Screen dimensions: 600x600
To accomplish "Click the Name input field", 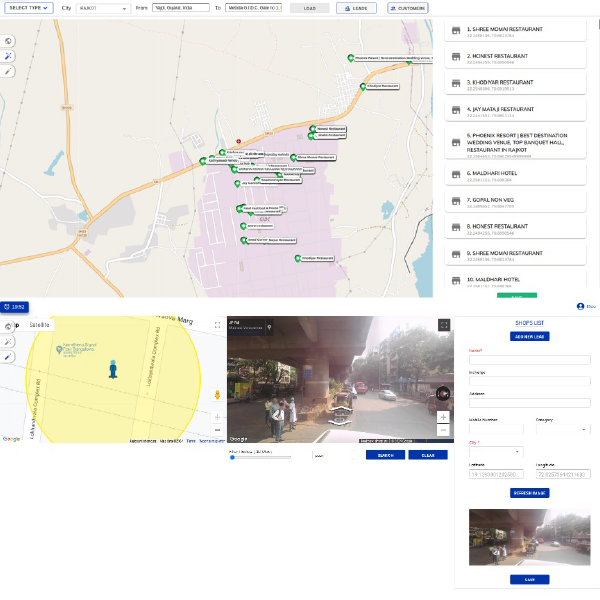I will click(x=529, y=360).
